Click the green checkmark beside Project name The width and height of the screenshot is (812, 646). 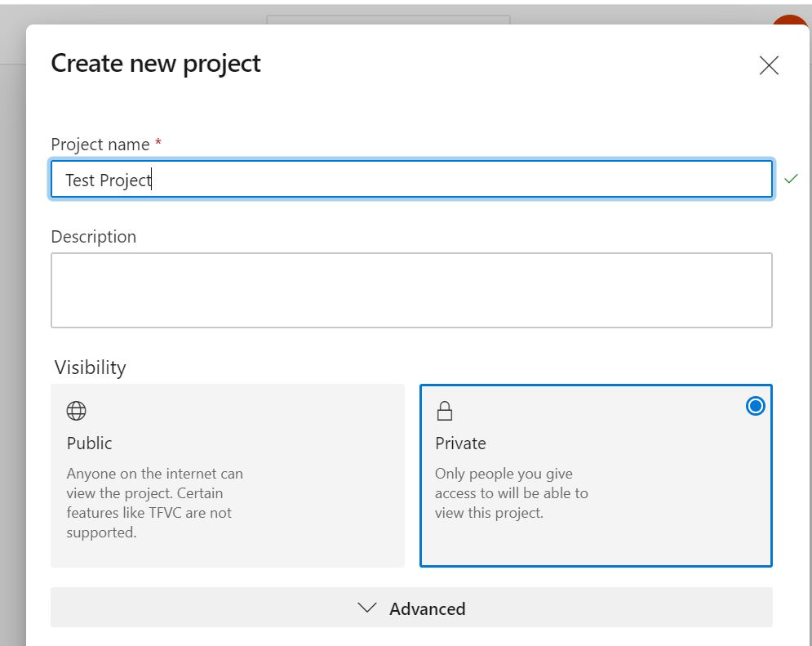tap(791, 179)
